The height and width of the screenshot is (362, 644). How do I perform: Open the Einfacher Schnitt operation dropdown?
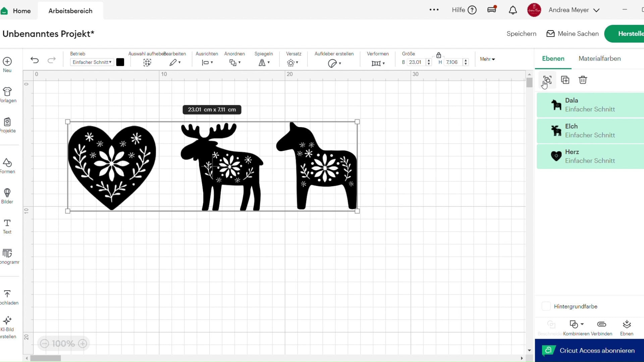pos(91,62)
